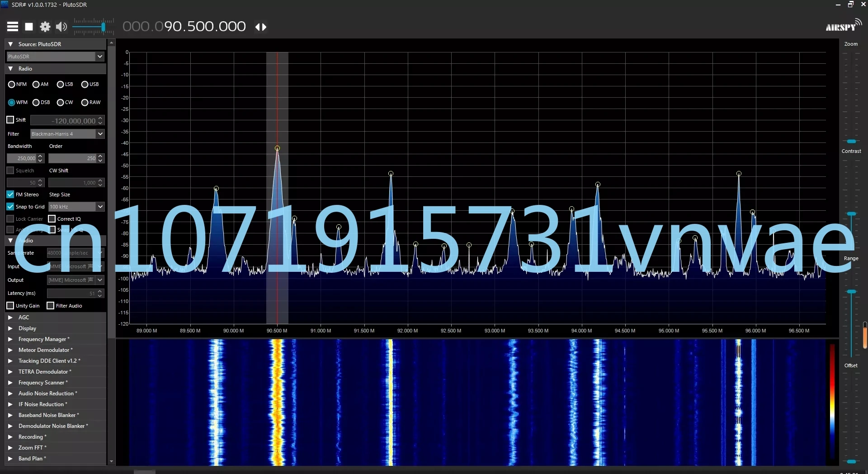
Task: Expand the TETRA Demodulator panel
Action: click(10, 372)
